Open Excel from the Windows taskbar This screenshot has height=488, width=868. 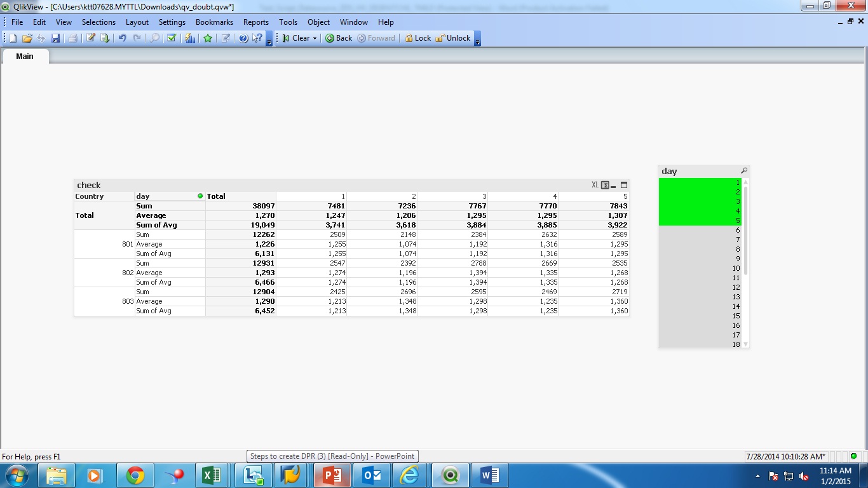pos(212,475)
